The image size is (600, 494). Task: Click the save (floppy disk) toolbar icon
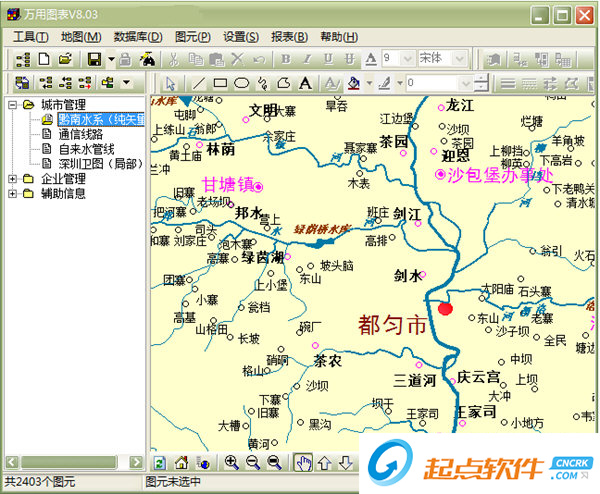(x=93, y=60)
